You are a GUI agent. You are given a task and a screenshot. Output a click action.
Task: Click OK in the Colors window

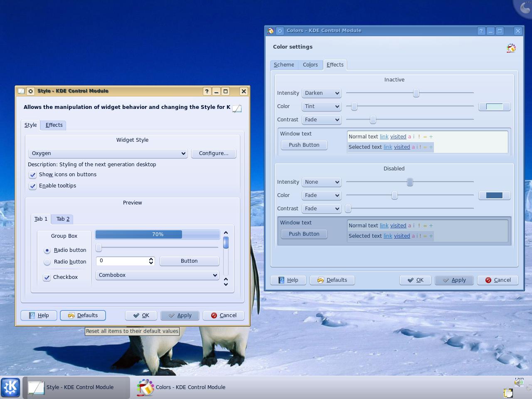pyautogui.click(x=415, y=280)
